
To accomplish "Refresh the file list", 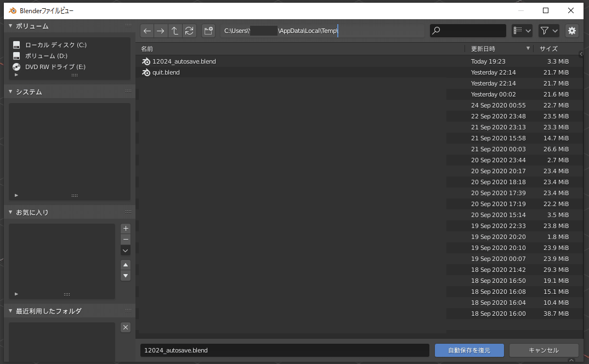I will pos(189,31).
